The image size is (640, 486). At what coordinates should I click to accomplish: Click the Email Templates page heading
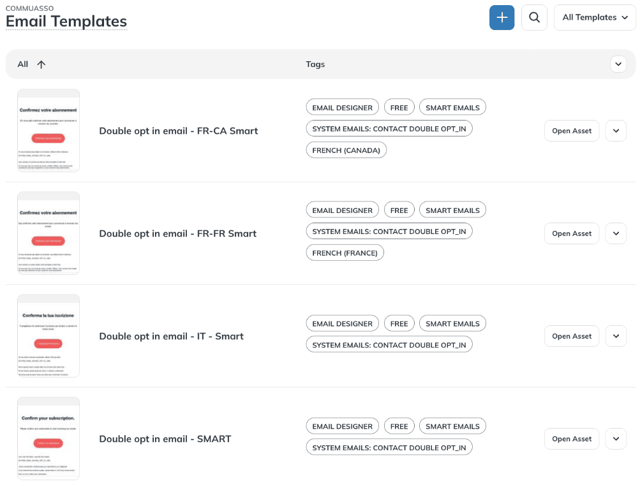[x=66, y=21]
